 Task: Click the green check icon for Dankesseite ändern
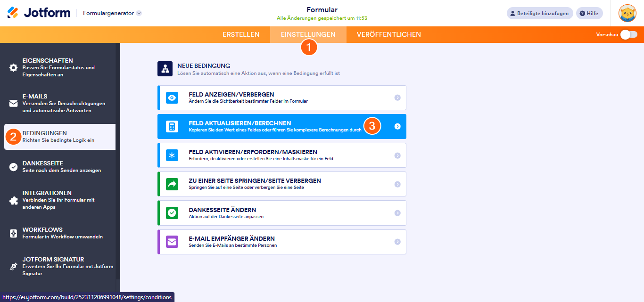coord(172,213)
